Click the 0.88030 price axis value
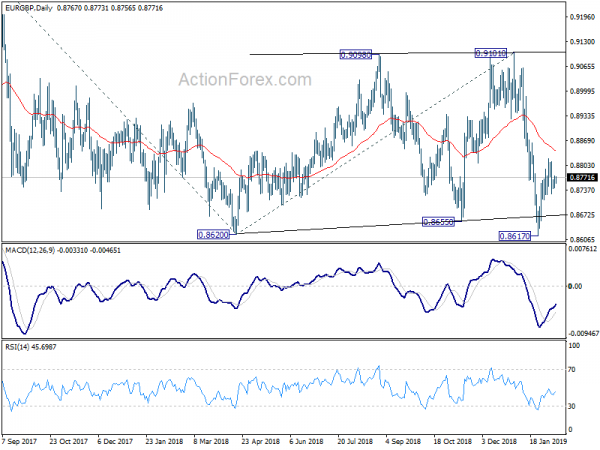600x450 pixels. pyautogui.click(x=582, y=165)
